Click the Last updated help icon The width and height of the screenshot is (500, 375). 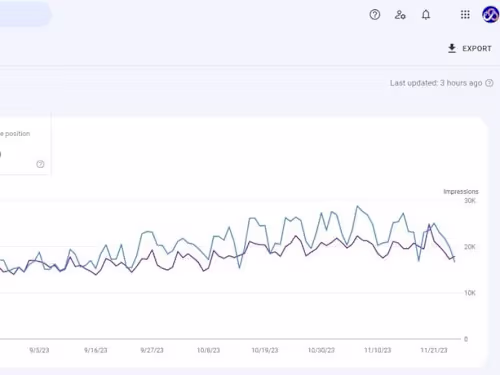489,83
